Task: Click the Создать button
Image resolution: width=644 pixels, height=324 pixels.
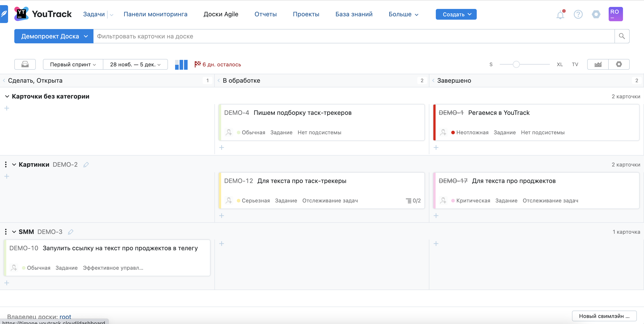Action: coord(456,14)
